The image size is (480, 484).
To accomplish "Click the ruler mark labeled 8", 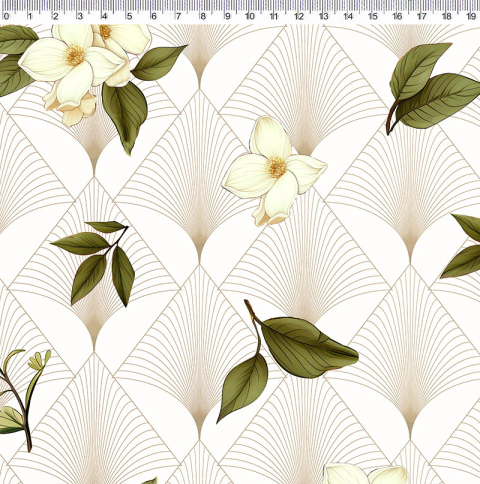I will coord(203,16).
